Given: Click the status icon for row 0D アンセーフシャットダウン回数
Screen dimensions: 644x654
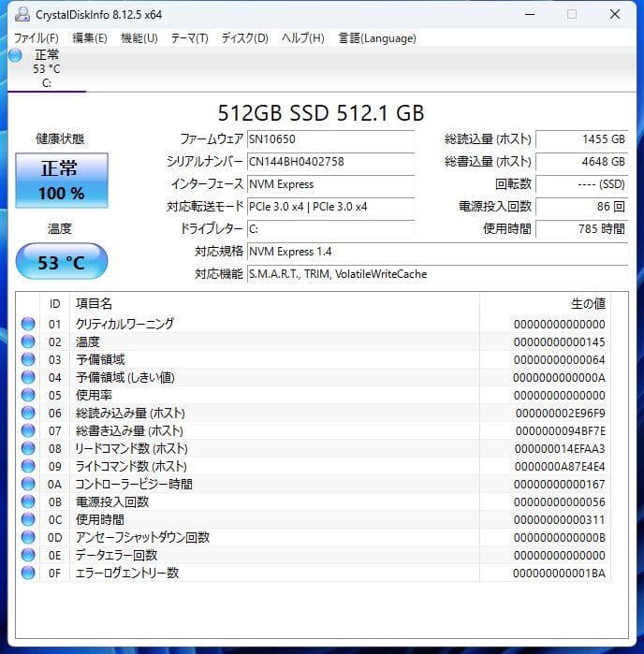Looking at the screenshot, I should [x=28, y=537].
